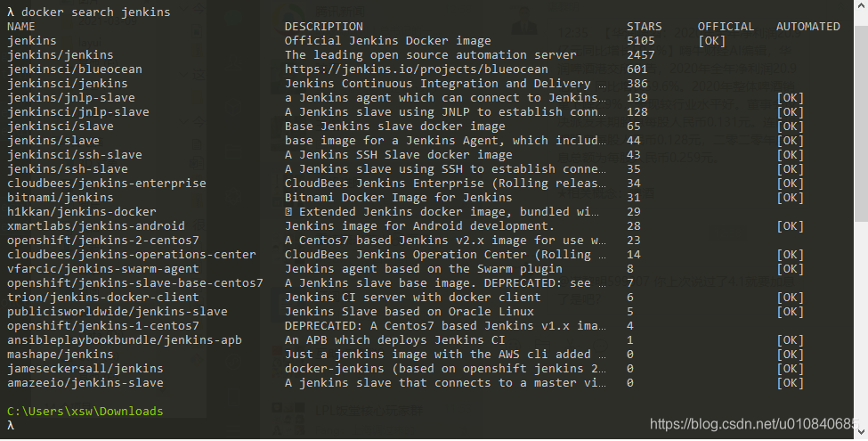
Task: Select the DESCRIPTION column header
Action: click(324, 27)
